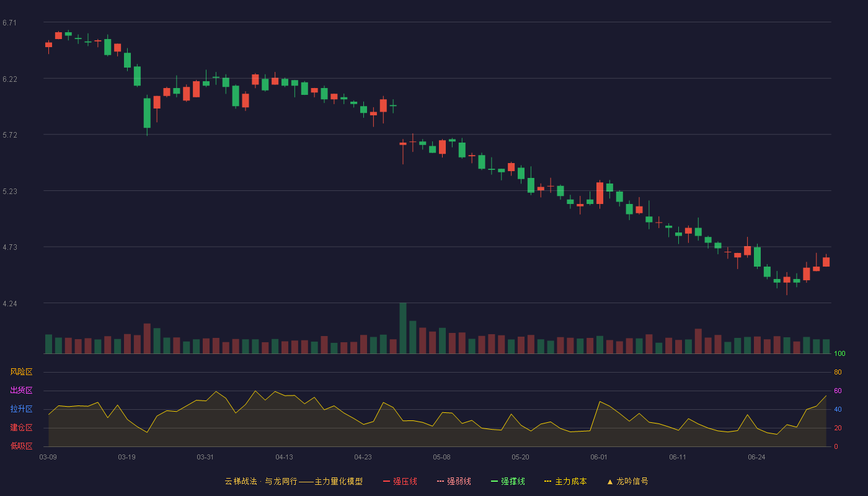The width and height of the screenshot is (868, 496).
Task: Click the green 100 indicator axis value
Action: coord(839,354)
